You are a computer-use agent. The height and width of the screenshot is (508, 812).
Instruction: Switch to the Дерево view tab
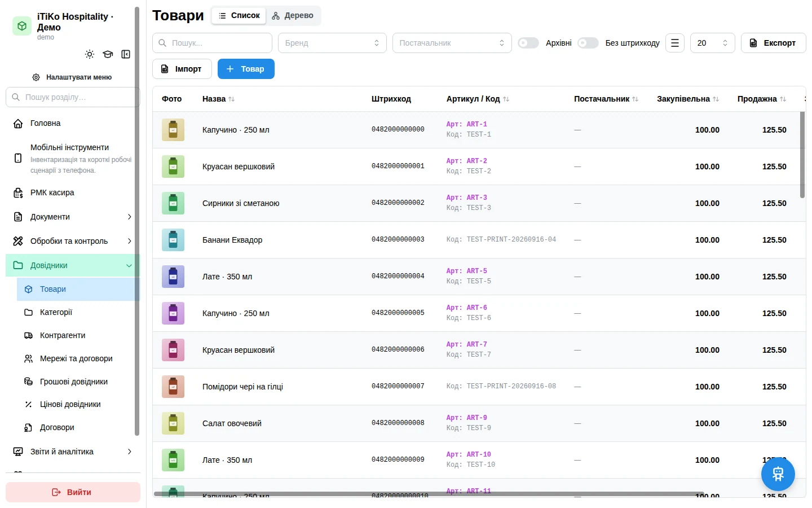293,15
